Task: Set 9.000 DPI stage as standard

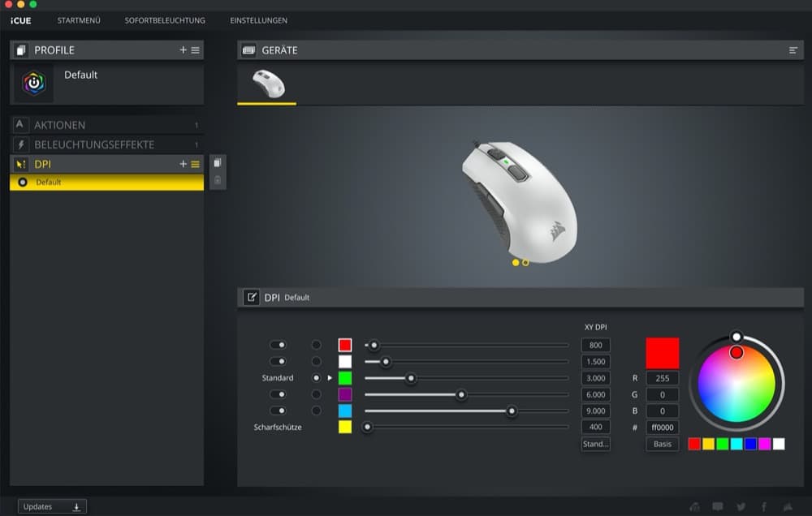Action: coord(317,411)
